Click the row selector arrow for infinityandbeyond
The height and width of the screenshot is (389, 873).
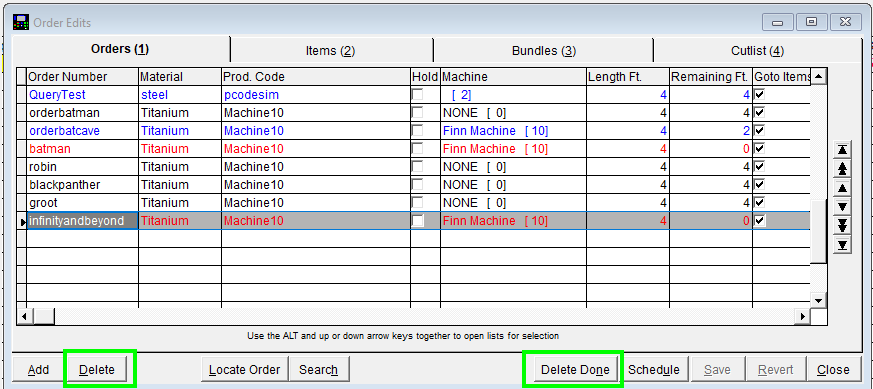point(22,221)
